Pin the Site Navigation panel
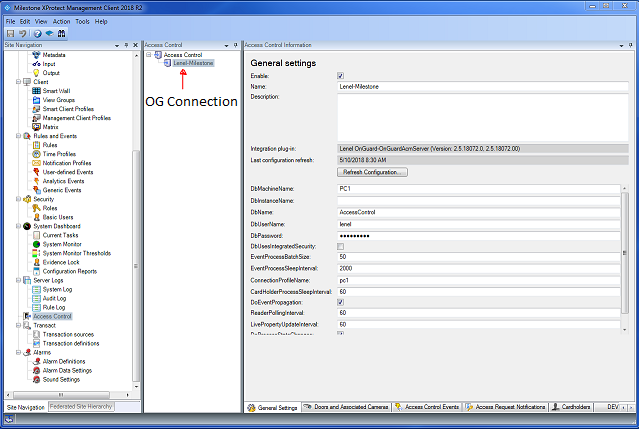Viewport: 639px width, 429px height. (126, 45)
